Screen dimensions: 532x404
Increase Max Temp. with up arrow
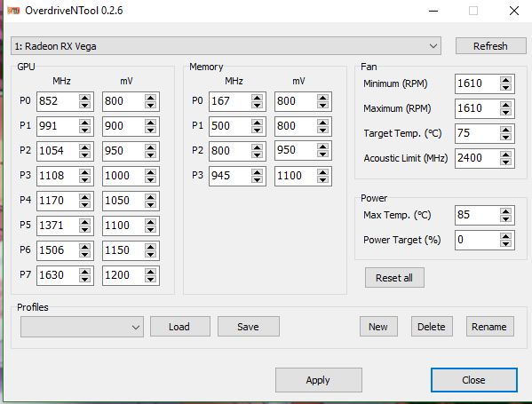point(505,211)
